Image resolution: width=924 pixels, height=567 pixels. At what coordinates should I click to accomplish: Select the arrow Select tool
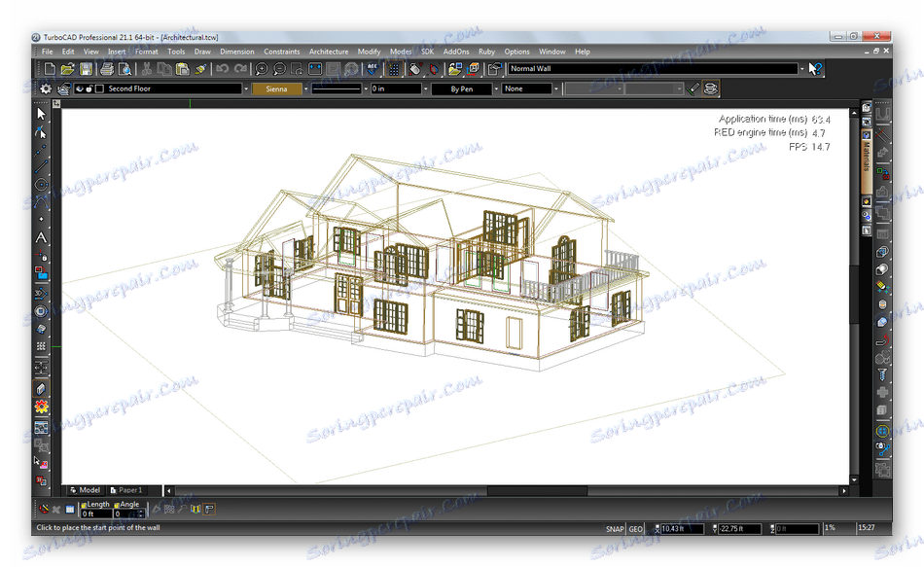(41, 112)
